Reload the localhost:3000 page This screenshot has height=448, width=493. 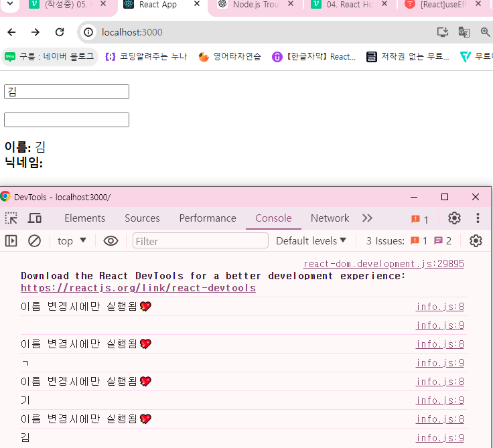(60, 32)
